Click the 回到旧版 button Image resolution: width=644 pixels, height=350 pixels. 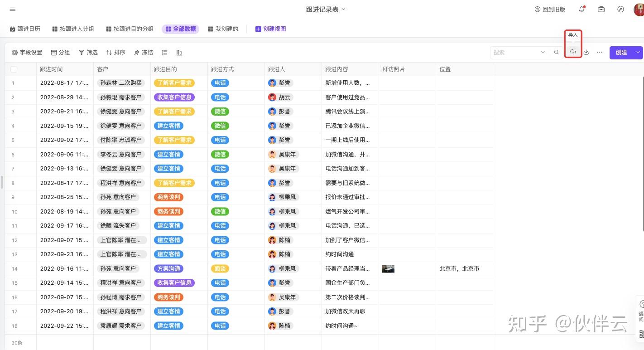[550, 10]
